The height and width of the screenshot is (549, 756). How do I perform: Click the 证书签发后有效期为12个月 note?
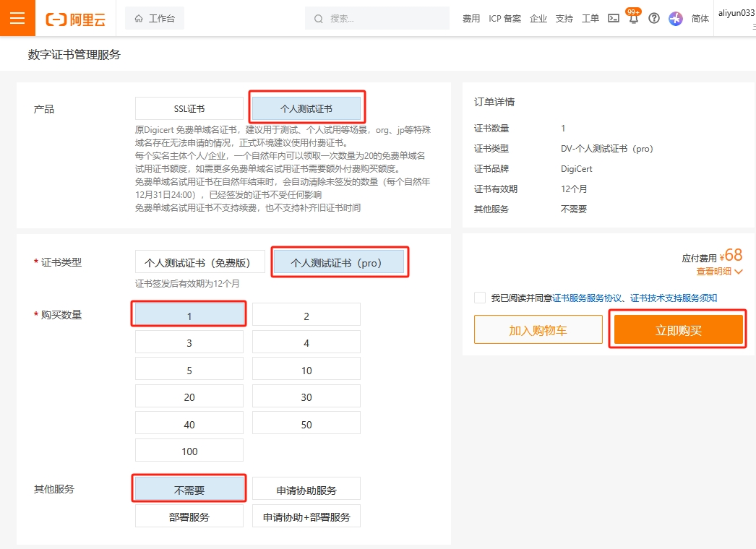[x=187, y=283]
